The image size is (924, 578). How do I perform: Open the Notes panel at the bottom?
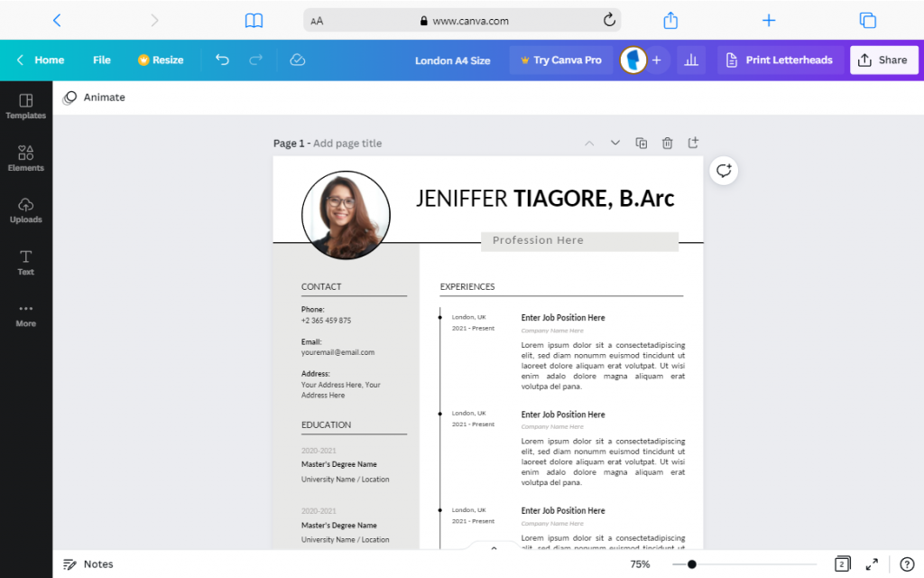point(88,564)
